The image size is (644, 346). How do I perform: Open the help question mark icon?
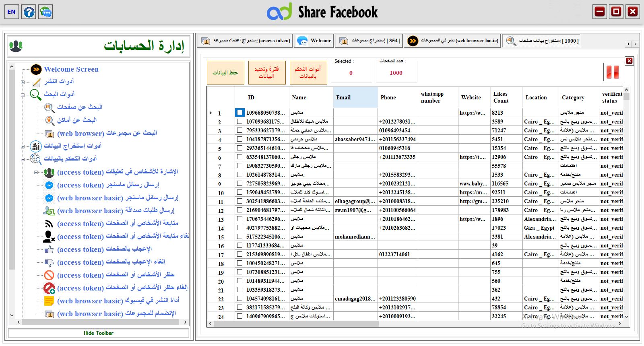[29, 12]
